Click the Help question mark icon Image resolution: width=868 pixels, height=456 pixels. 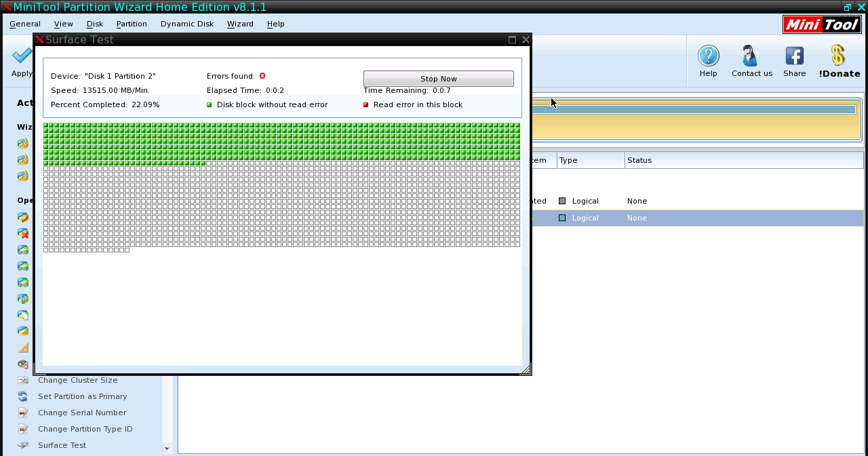pos(708,56)
